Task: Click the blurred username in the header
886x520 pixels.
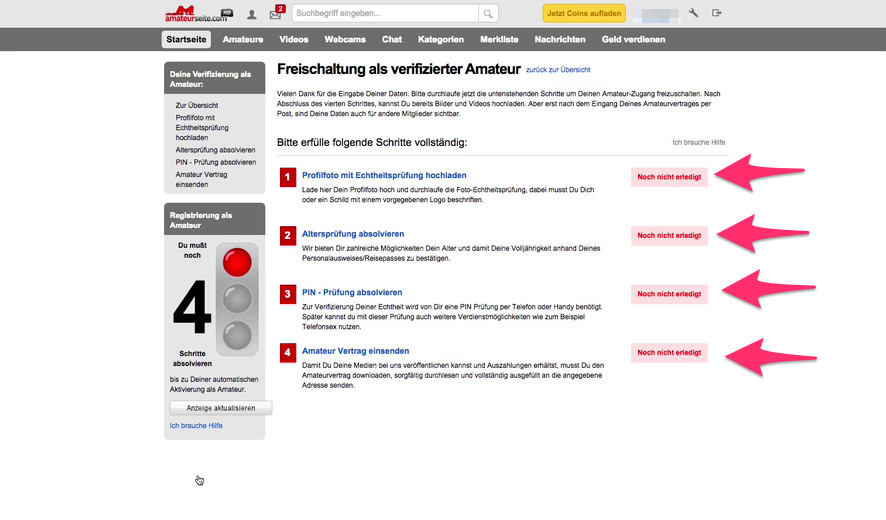Action: 655,14
